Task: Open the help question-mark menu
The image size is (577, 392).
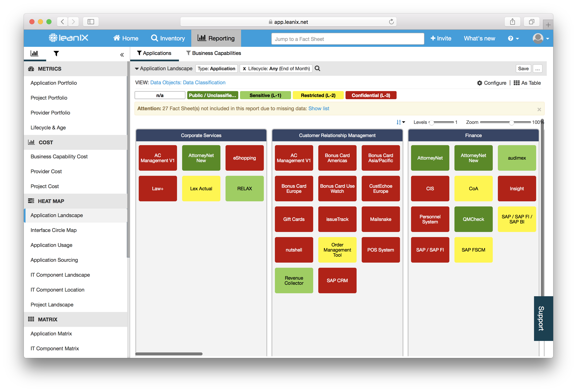Action: click(513, 39)
